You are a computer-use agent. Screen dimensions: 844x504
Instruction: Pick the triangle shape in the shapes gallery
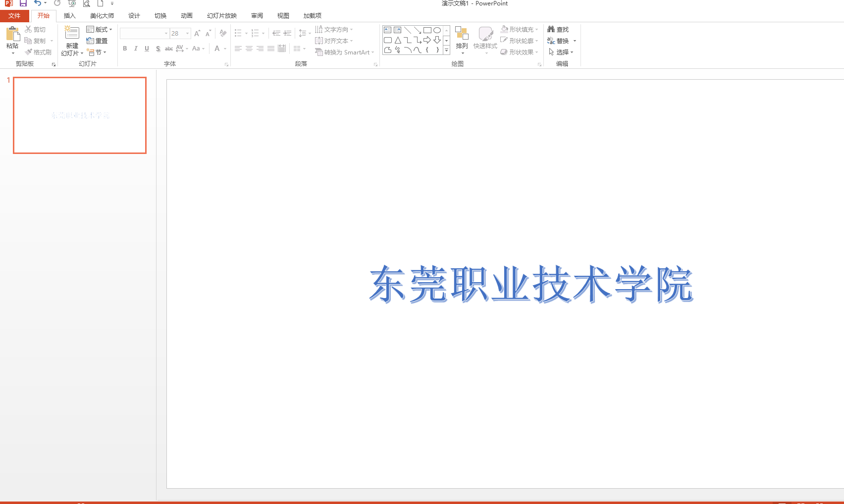pyautogui.click(x=398, y=40)
